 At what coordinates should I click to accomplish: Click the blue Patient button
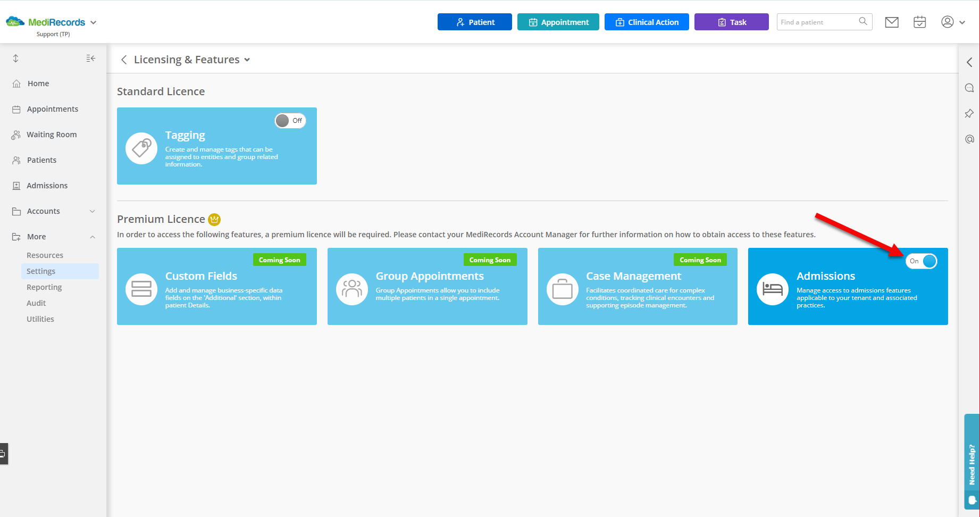click(x=474, y=22)
